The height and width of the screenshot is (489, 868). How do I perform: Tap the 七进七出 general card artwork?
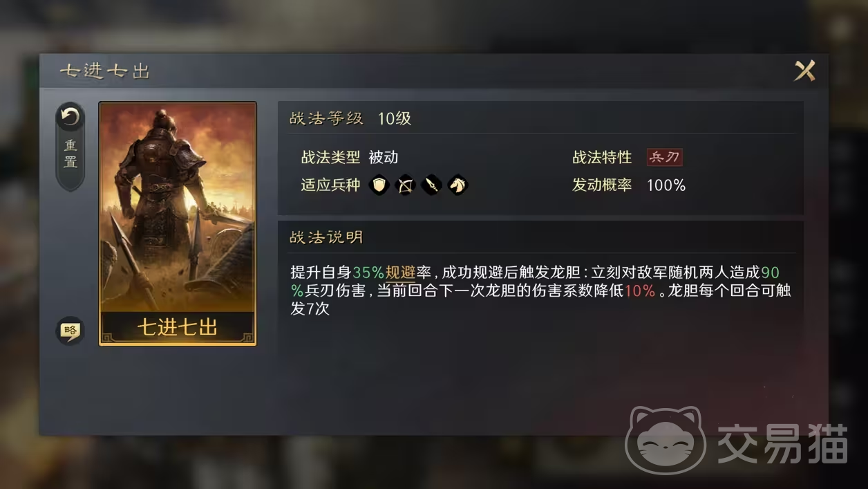point(178,207)
